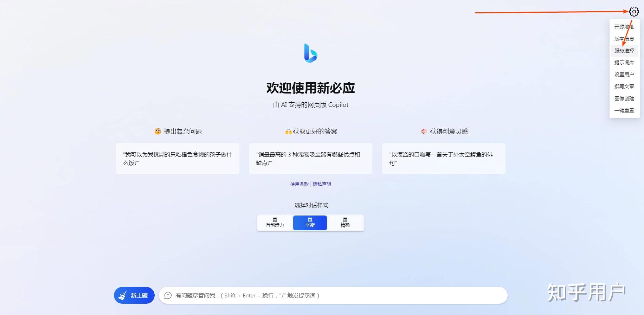The width and height of the screenshot is (644, 315).
Task: Choose 服务选择 in the dropdown menu
Action: click(624, 51)
